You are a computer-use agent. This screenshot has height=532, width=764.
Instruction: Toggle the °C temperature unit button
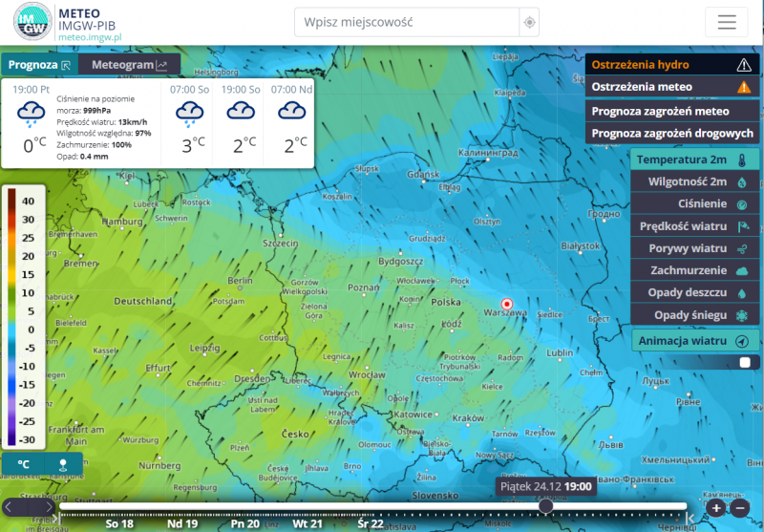click(24, 464)
